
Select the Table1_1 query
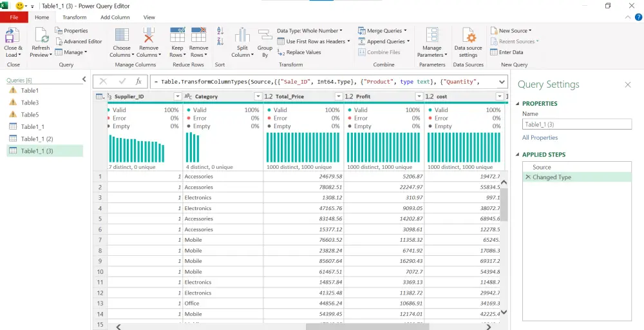[x=45, y=126]
